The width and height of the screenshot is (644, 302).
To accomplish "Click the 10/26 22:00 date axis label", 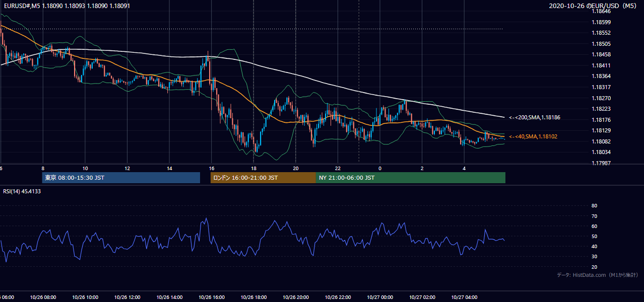I will (338, 297).
